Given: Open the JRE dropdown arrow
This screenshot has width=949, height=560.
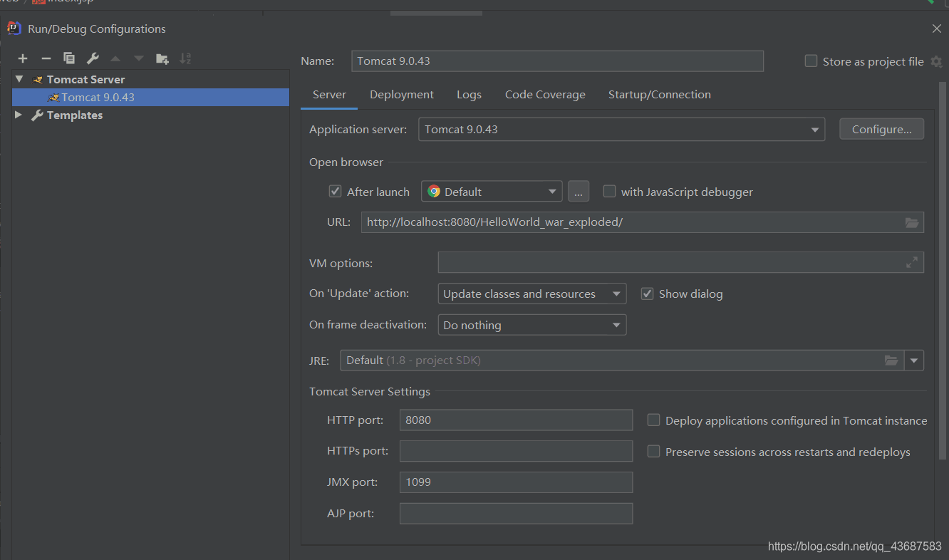Looking at the screenshot, I should 914,361.
